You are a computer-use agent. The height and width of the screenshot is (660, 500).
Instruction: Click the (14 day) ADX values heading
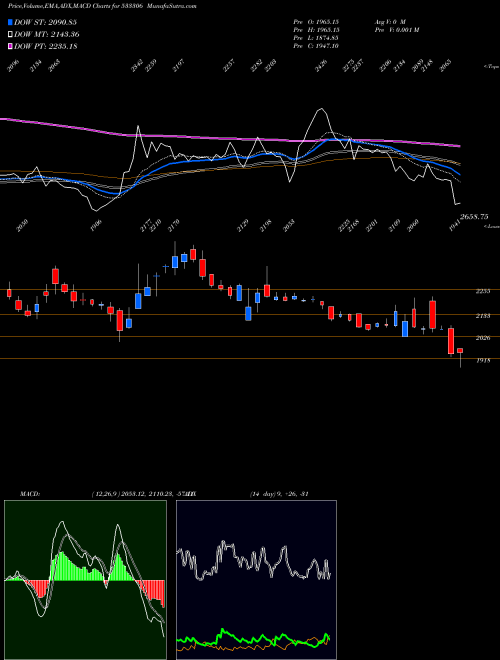point(279,494)
